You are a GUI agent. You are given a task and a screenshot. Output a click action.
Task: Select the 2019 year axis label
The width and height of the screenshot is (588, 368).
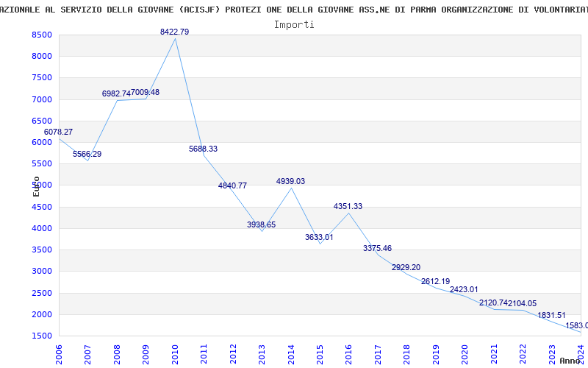coord(436,355)
